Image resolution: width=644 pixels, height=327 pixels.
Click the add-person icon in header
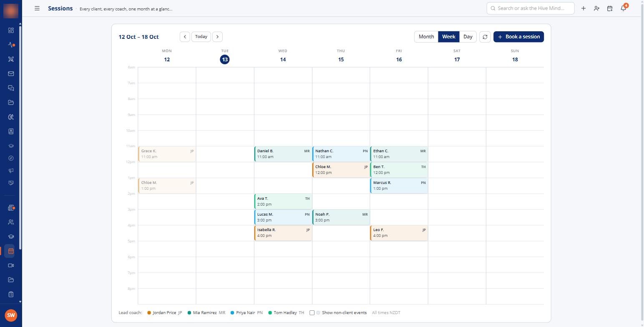[x=596, y=8]
